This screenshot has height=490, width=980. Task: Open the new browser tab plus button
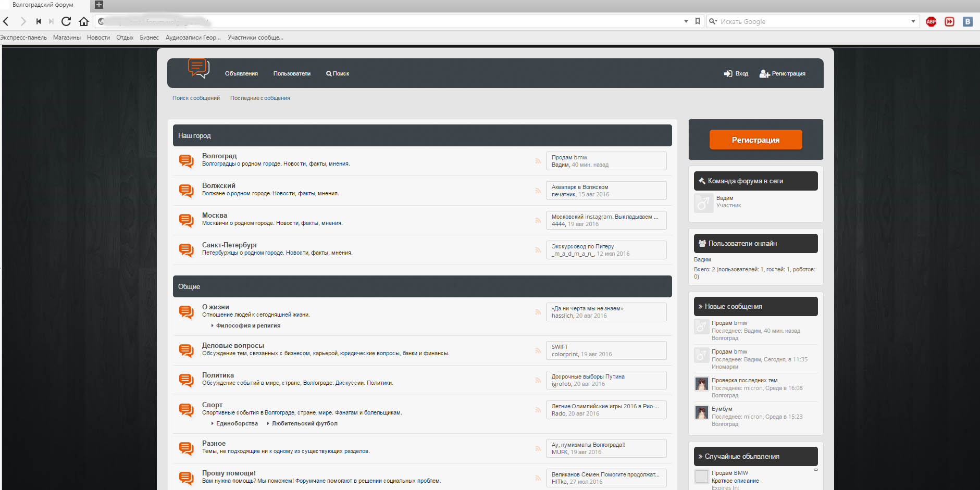[99, 5]
